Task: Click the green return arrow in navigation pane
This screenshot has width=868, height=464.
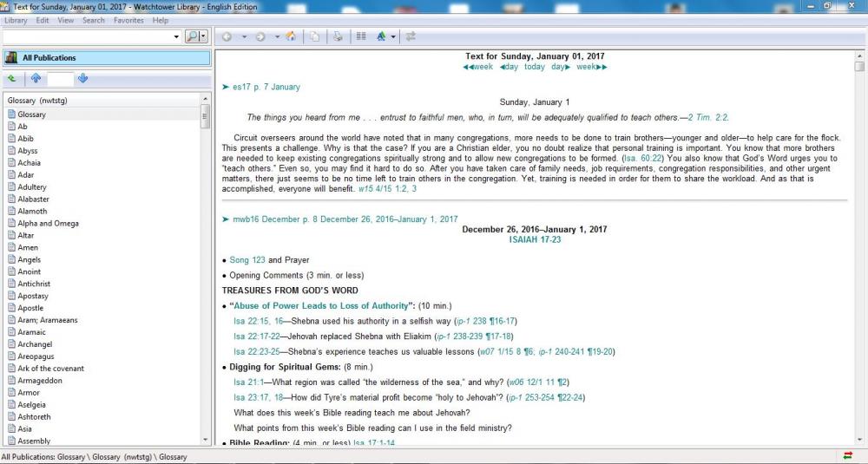Action: 12,79
